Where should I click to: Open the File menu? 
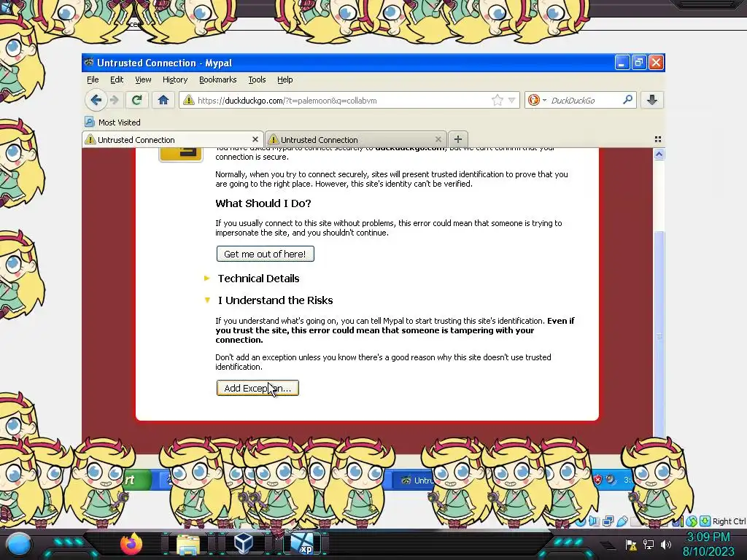coord(93,79)
